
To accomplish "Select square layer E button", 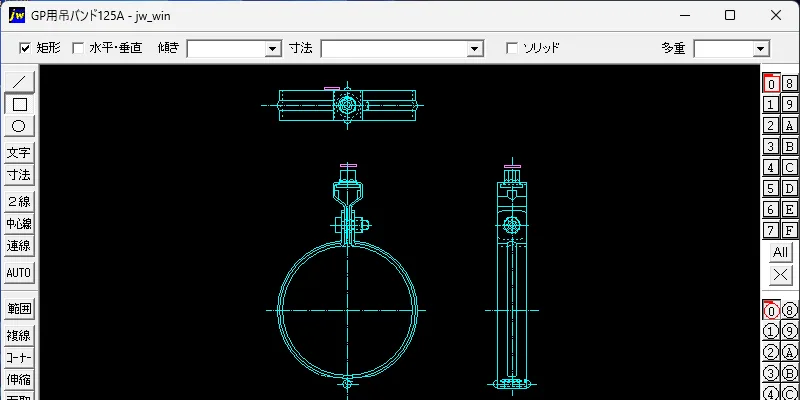I will click(x=789, y=209).
